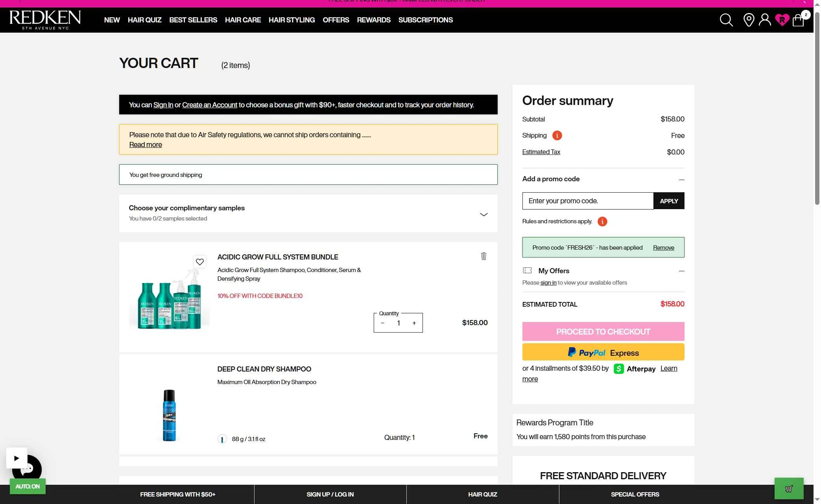Image resolution: width=821 pixels, height=504 pixels.
Task: Open the shopping bag icon
Action: 798,20
